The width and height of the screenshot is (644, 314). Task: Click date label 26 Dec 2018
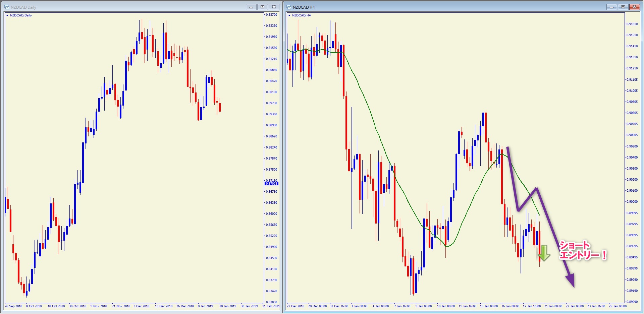[185, 306]
